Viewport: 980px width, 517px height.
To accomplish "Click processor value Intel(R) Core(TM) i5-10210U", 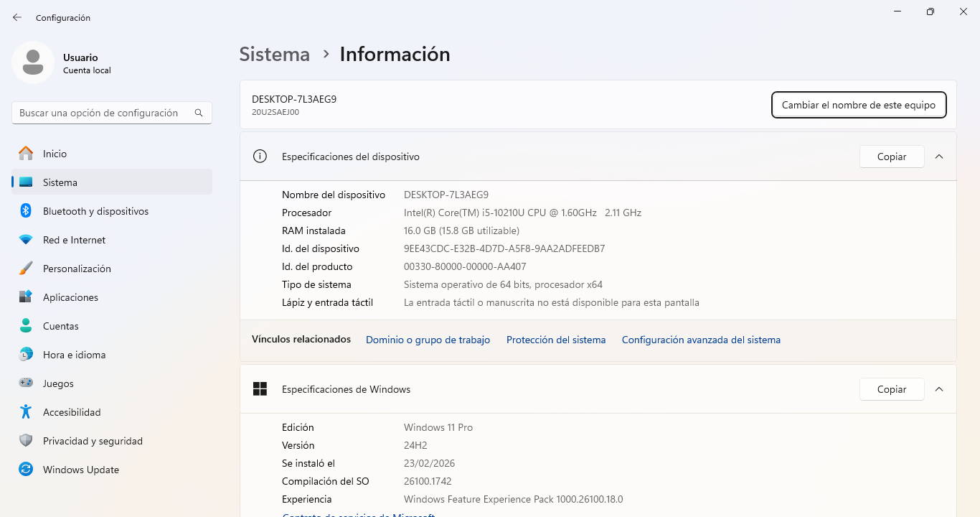I will [522, 213].
